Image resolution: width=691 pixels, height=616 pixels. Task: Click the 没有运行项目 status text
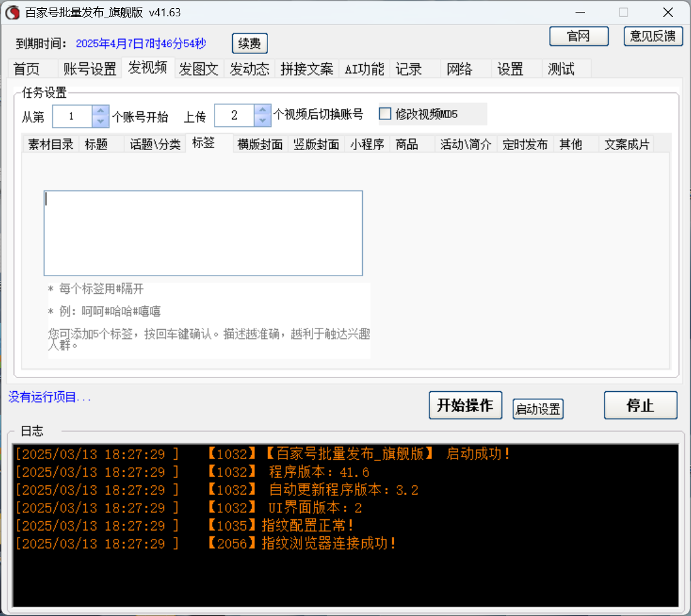point(50,397)
